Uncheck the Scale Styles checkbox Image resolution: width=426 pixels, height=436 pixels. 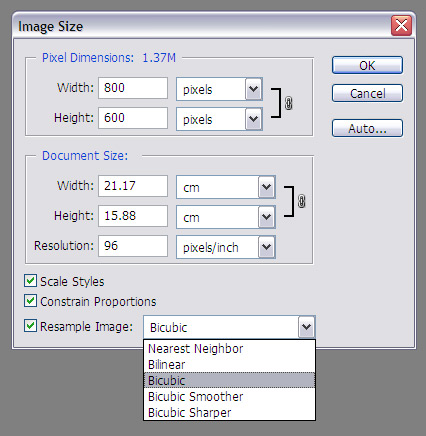[x=30, y=281]
